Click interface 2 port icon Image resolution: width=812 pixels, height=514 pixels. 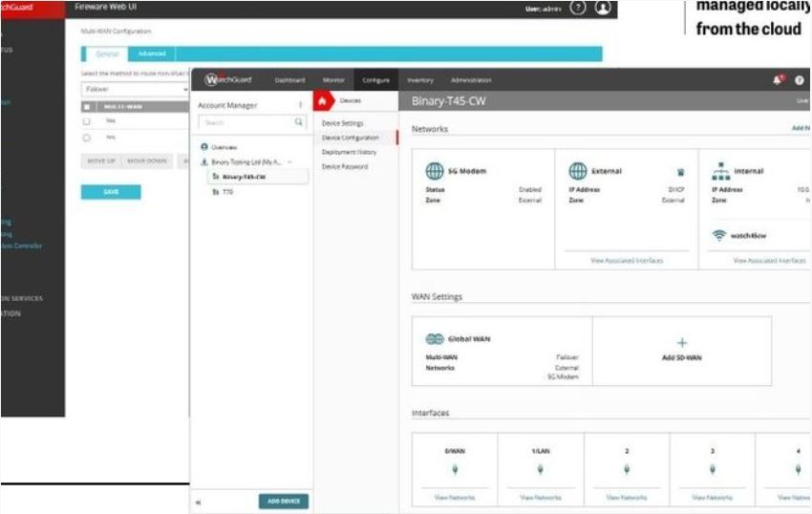tap(627, 469)
